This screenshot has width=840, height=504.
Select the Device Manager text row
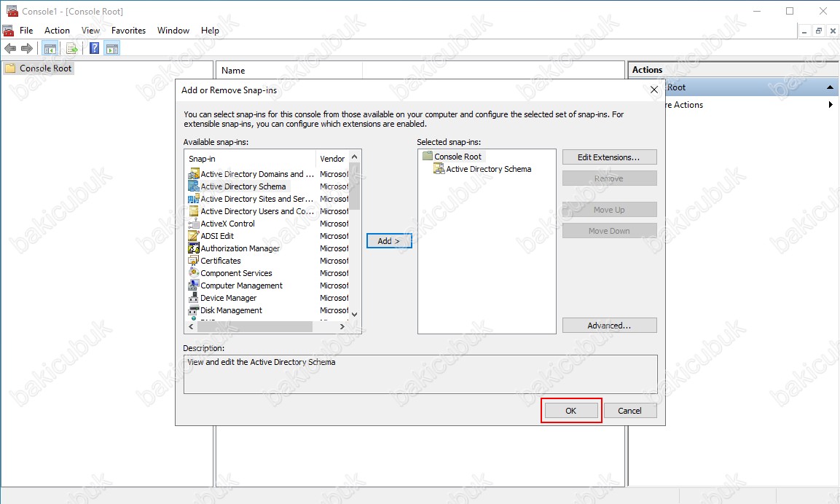229,297
